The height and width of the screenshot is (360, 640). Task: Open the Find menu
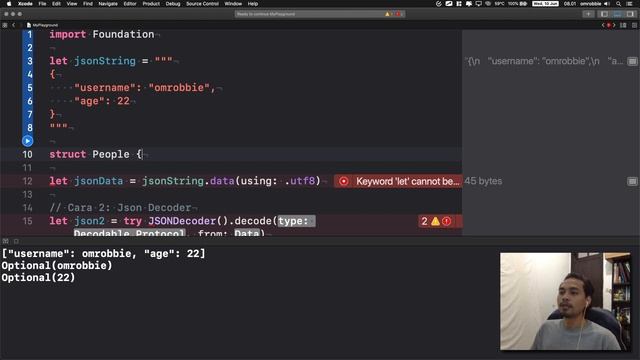[88, 4]
